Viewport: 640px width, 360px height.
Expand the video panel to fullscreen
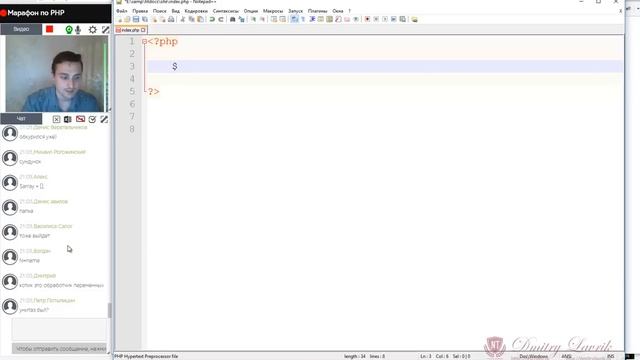pyautogui.click(x=105, y=29)
